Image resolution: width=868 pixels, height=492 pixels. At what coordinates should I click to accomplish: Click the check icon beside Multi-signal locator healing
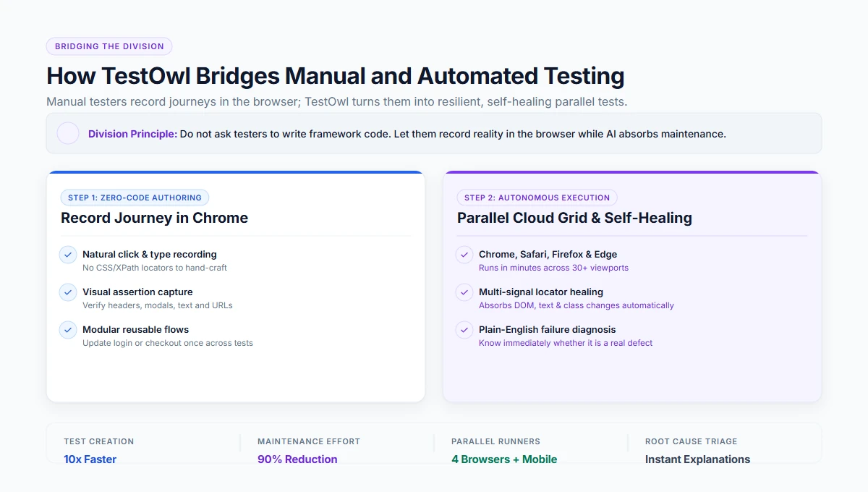pos(464,292)
